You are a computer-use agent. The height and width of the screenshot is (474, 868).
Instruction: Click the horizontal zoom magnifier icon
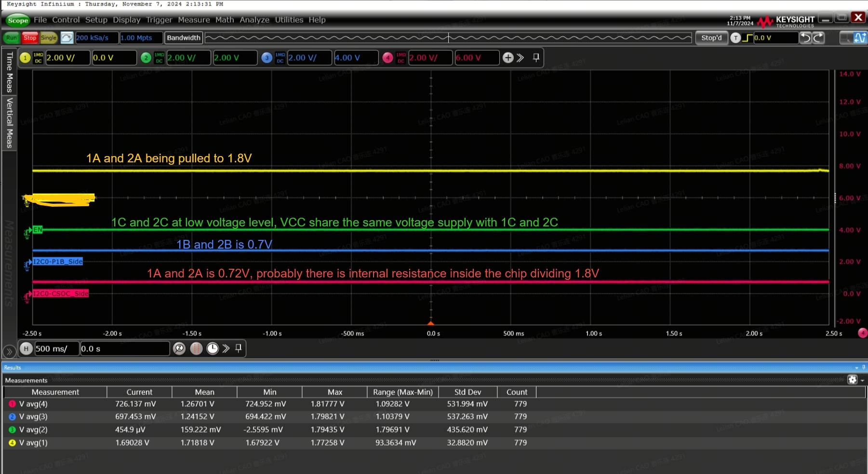click(179, 348)
